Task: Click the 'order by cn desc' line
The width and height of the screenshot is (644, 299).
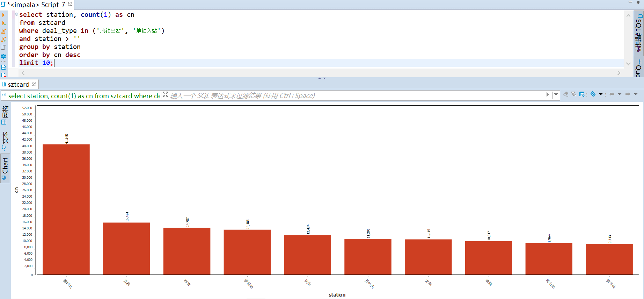Action: click(50, 55)
